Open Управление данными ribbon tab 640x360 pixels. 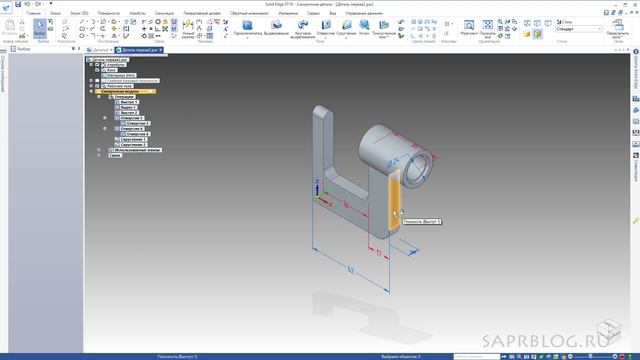364,13
